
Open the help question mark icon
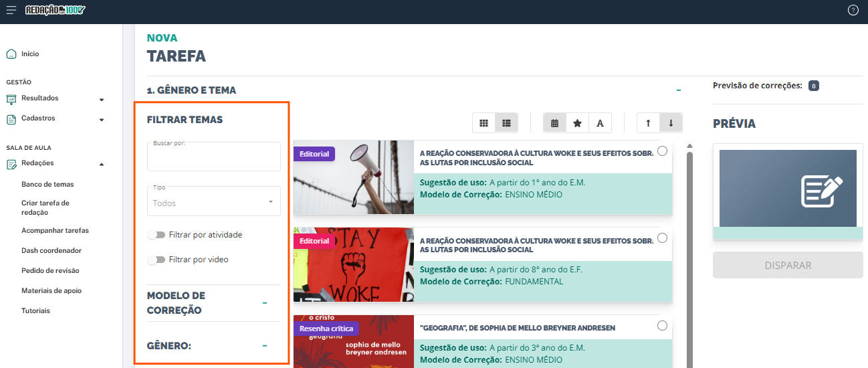pos(853,10)
